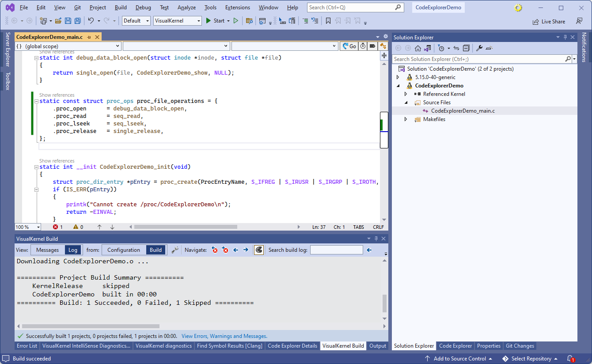Viewport: 592px width, 364px height.
Task: Open properties wrench in Solution Explorer toolbar
Action: 479,48
